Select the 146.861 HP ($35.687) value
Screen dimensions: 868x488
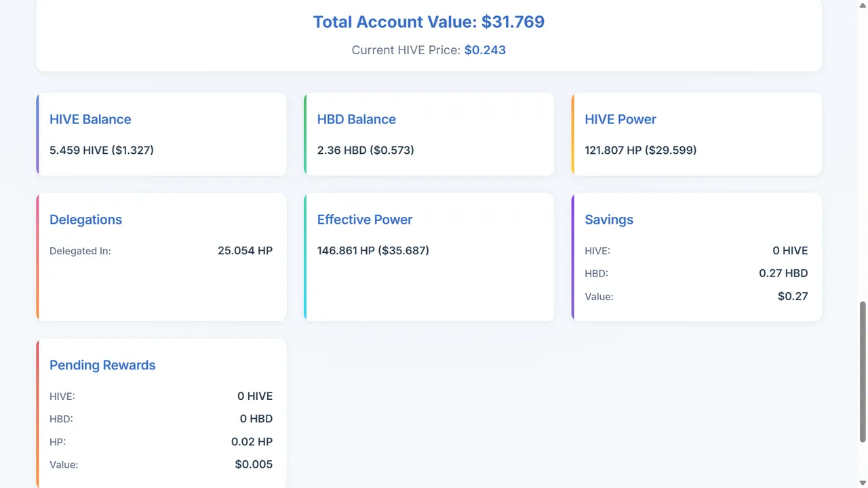click(x=373, y=251)
